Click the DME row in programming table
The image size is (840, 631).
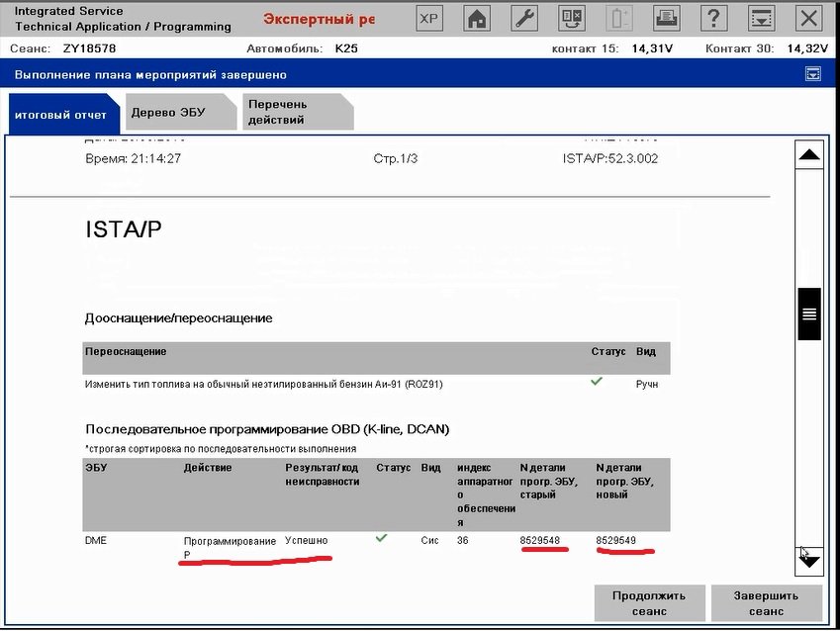coord(96,541)
